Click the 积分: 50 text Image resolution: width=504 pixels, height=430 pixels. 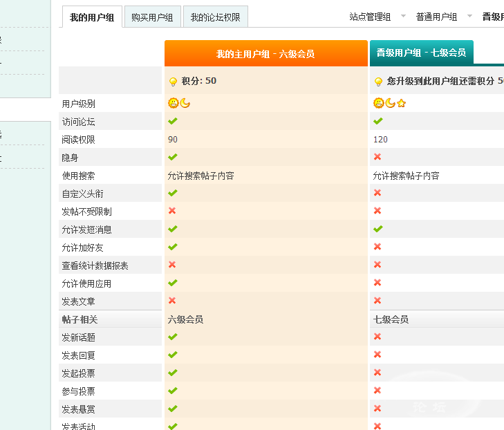[x=199, y=81]
